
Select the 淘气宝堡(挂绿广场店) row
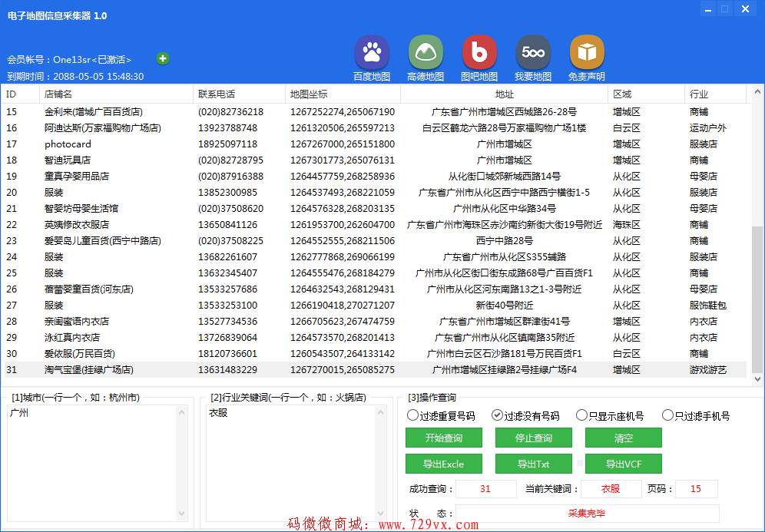pos(375,369)
